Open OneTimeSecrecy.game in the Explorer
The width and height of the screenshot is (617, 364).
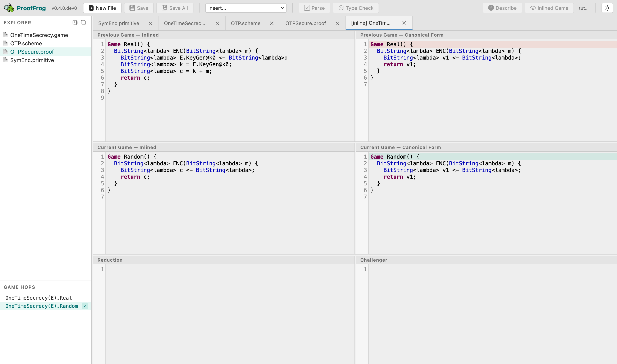click(39, 35)
